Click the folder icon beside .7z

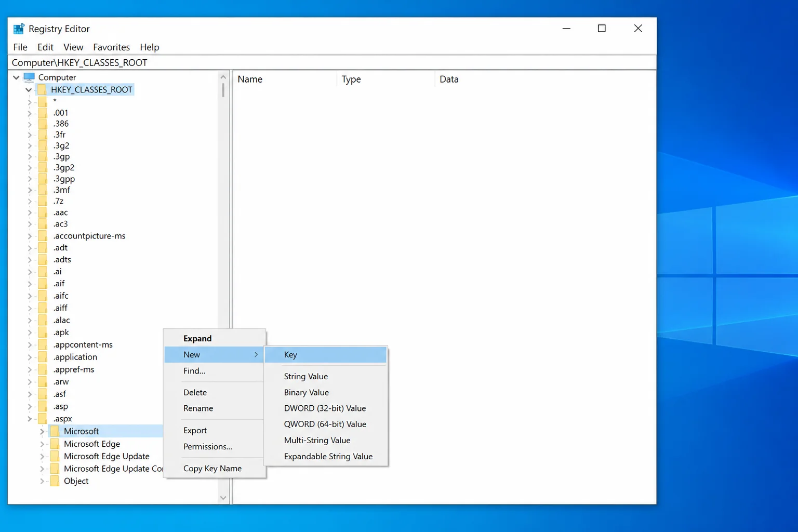coord(43,201)
